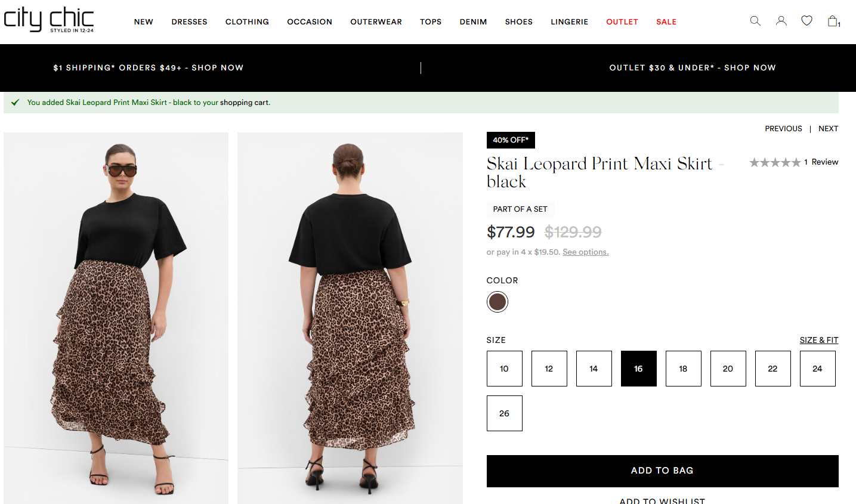The height and width of the screenshot is (504, 856).
Task: Click the Add to Bag button
Action: coord(662,471)
